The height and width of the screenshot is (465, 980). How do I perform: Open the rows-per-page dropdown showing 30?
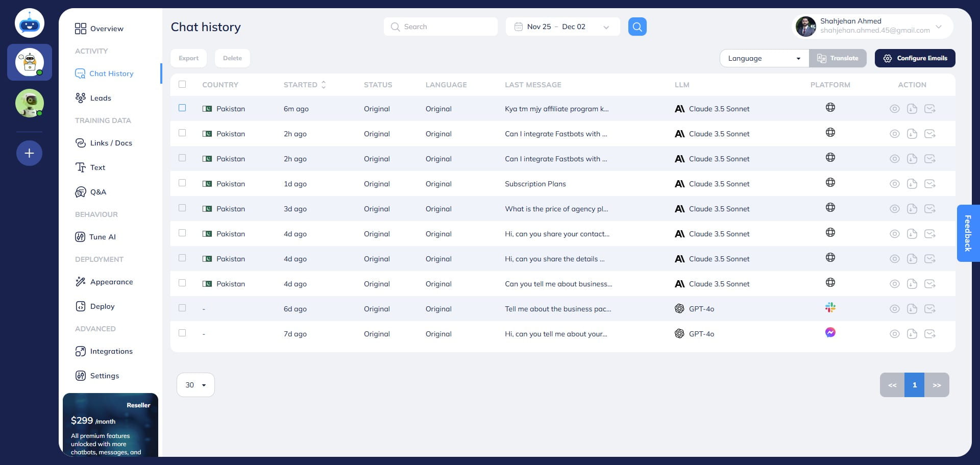pyautogui.click(x=195, y=385)
